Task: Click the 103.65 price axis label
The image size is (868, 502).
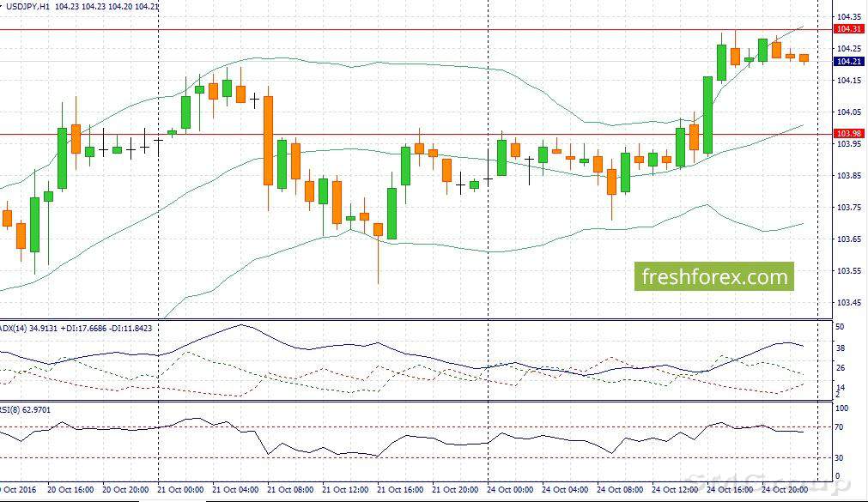Action: (x=848, y=239)
